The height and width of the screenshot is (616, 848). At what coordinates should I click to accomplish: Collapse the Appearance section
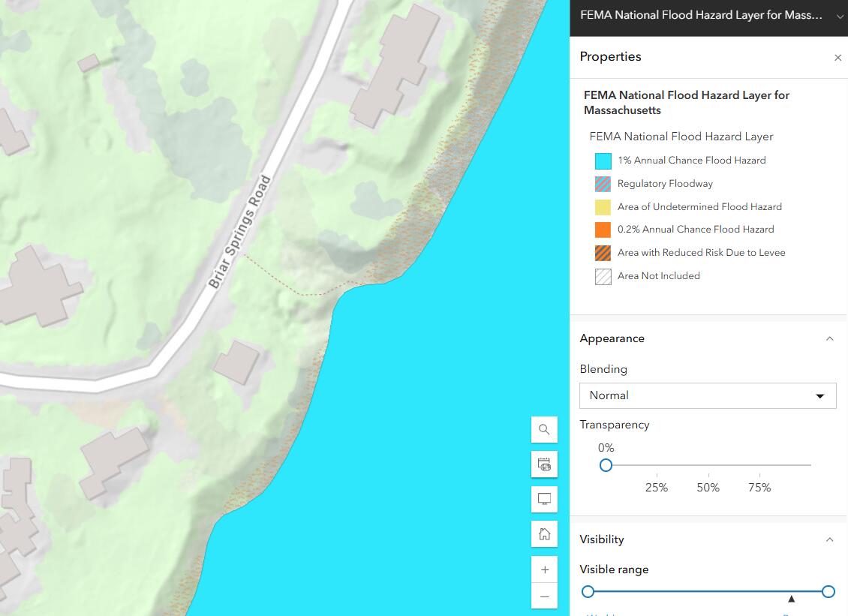tap(829, 338)
